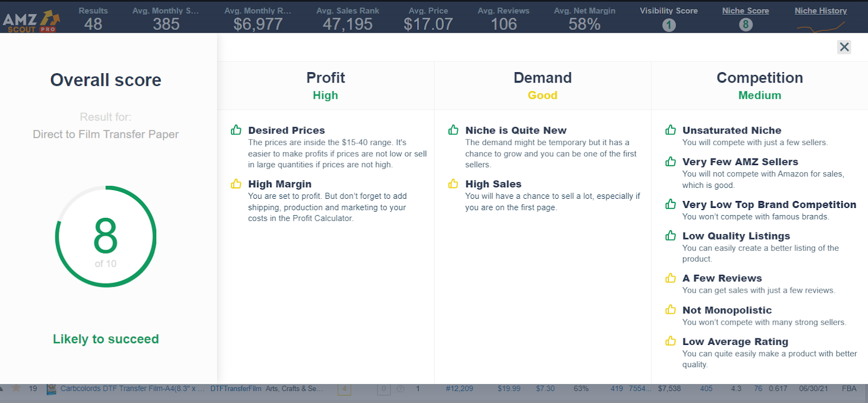Click the Niche Score badge showing 8

[x=745, y=24]
